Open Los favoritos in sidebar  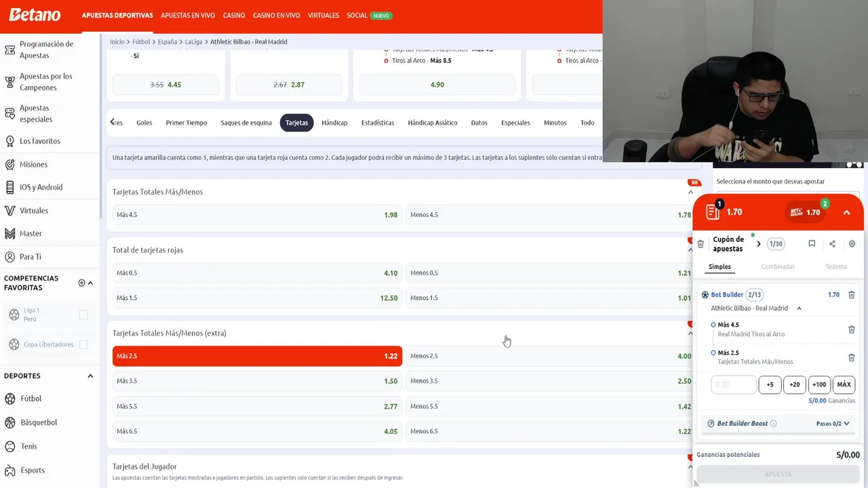39,141
